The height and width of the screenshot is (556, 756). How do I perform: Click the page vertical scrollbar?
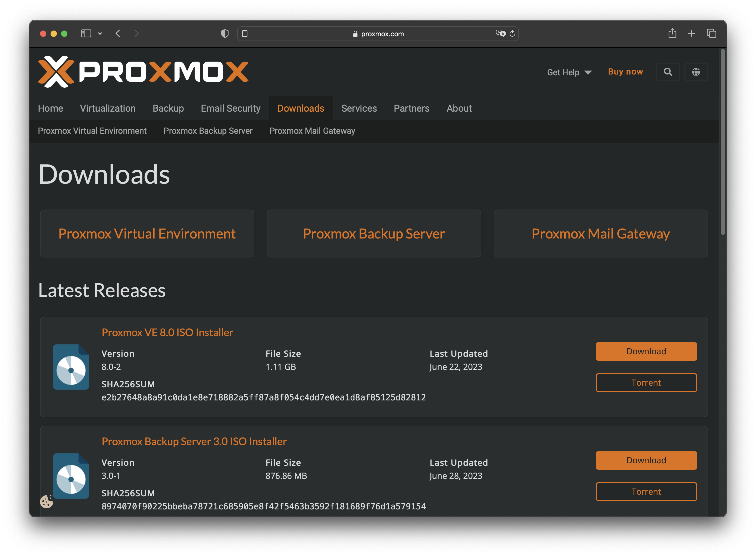(722, 141)
